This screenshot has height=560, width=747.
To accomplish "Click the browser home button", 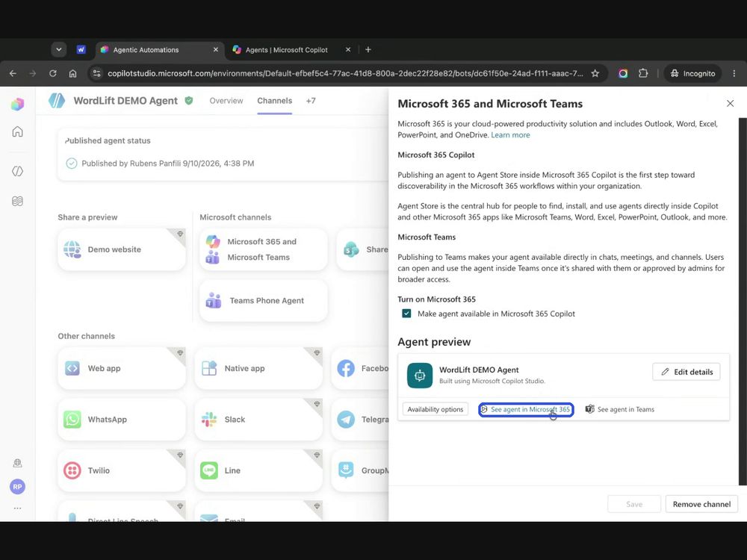I will click(x=72, y=73).
